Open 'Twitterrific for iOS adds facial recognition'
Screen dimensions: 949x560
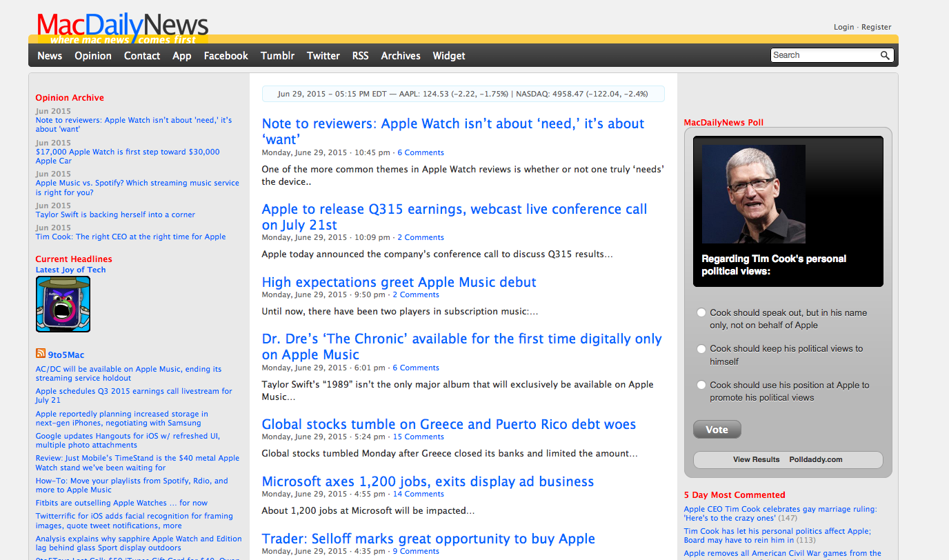click(134, 520)
